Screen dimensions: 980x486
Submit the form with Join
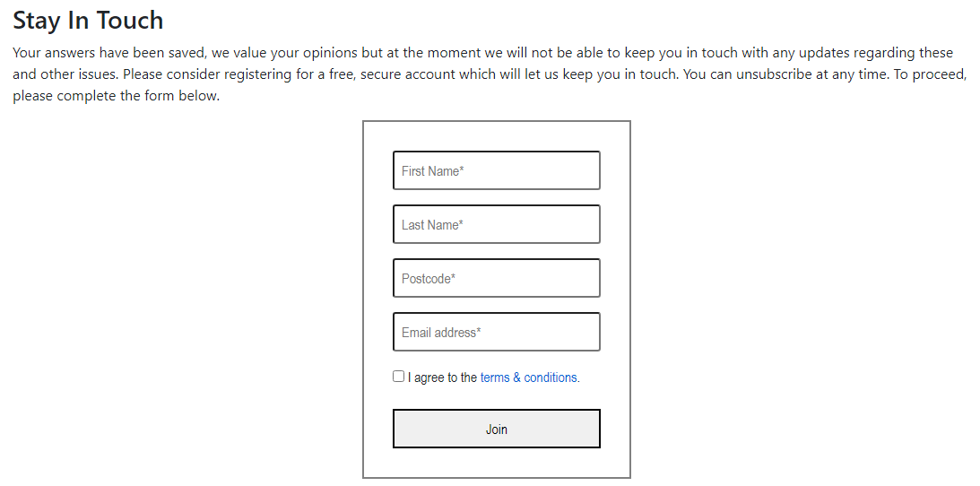pos(496,429)
